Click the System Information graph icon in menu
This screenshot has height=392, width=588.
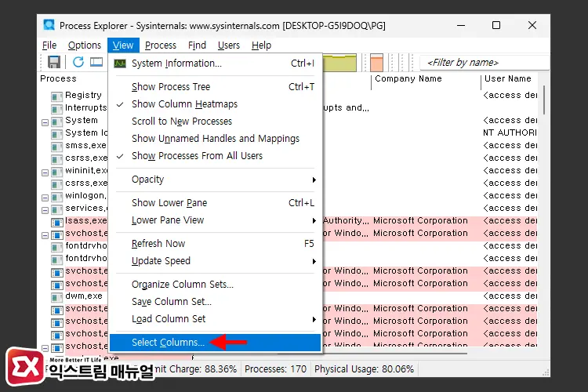coord(120,64)
